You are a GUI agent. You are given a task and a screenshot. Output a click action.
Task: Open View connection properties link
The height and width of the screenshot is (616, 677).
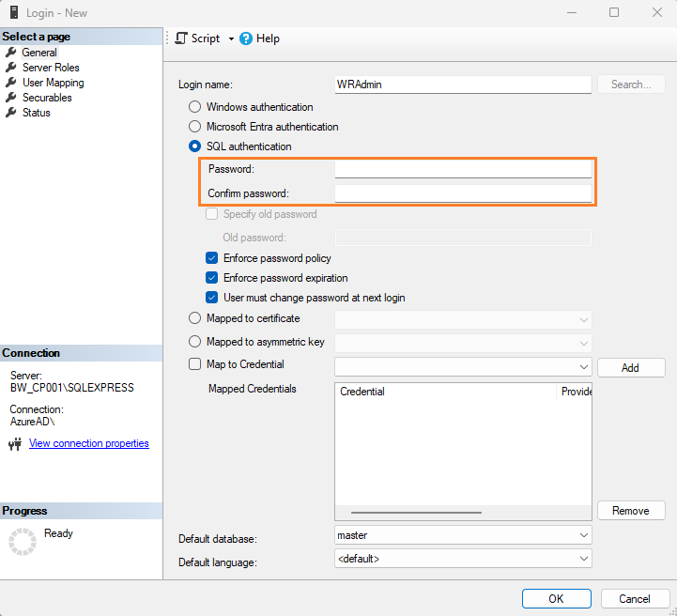[x=89, y=443]
